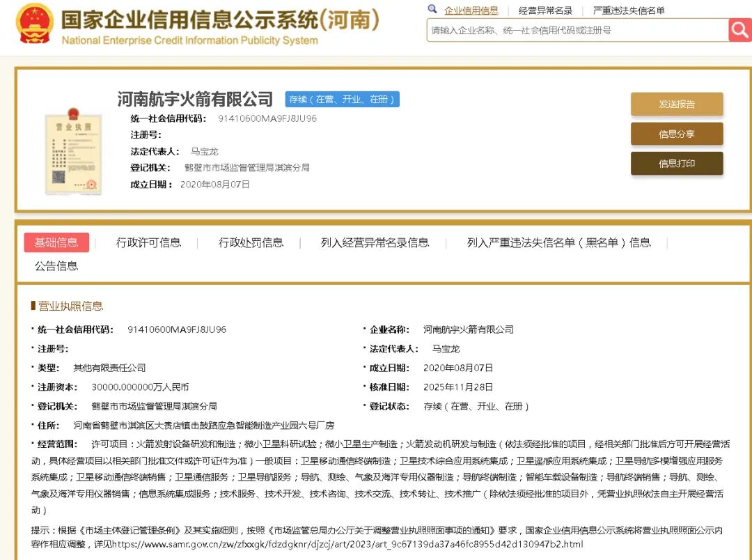Open the 行政许可信息 tab
The width and height of the screenshot is (752, 560).
coord(148,242)
